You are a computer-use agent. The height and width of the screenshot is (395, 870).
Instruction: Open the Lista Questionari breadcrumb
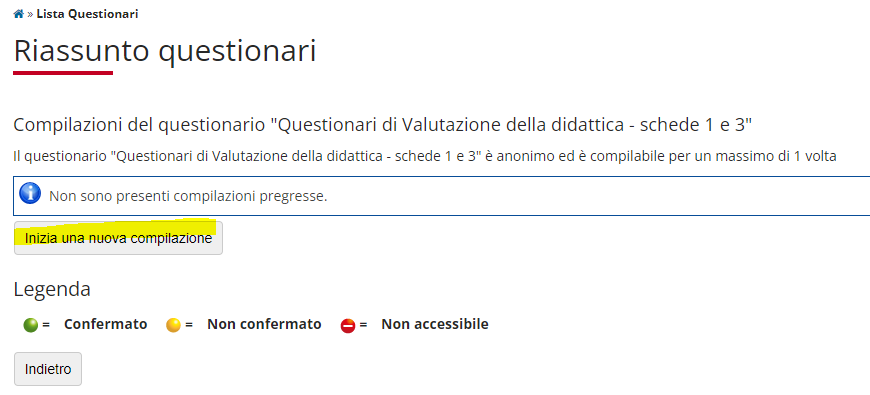pos(87,14)
